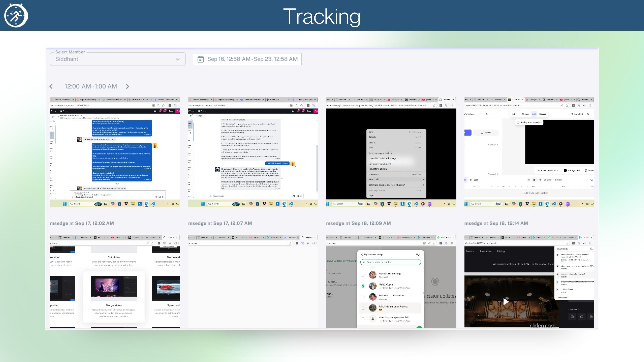The height and width of the screenshot is (362, 644).
Task: Click the View all link in the Clipchamp panel
Action: [x=493, y=145]
